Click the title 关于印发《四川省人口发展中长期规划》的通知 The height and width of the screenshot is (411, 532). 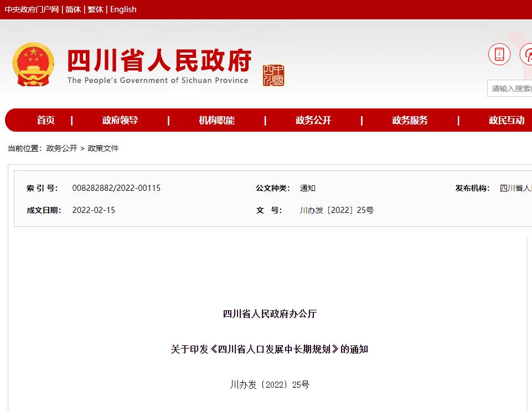[270, 349]
